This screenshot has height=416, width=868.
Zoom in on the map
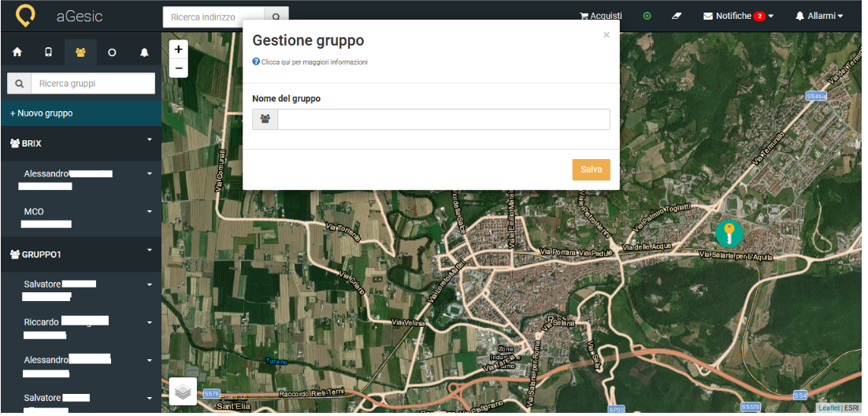coord(179,49)
